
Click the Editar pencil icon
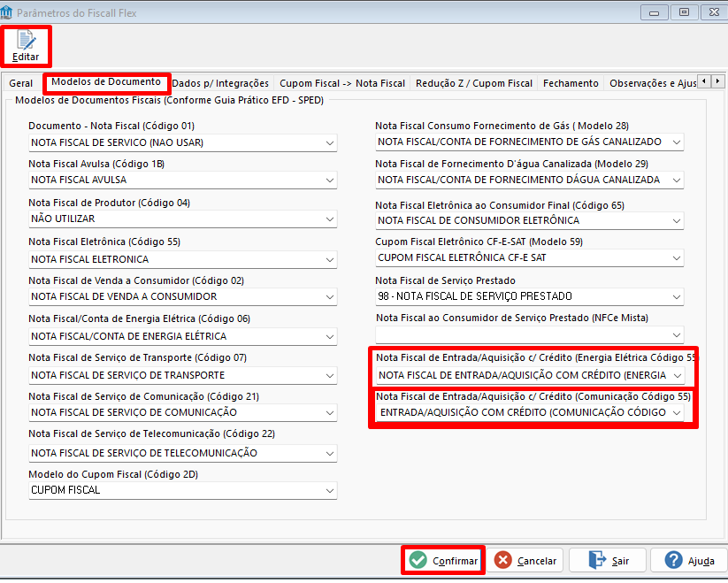26,41
